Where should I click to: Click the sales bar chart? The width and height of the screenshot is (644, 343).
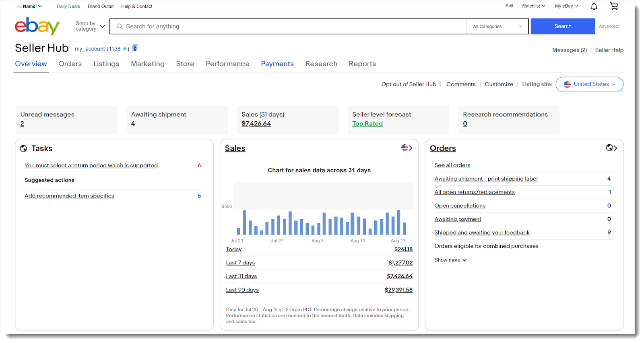(x=323, y=208)
